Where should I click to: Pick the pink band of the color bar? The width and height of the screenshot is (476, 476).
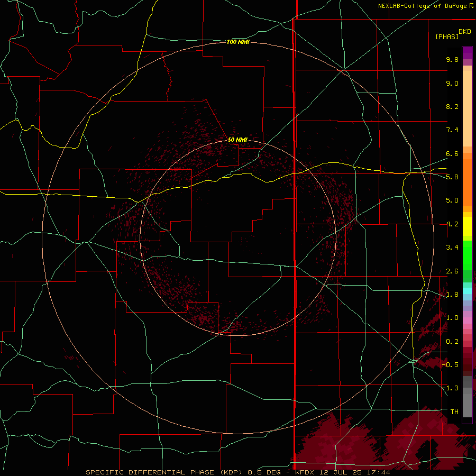tap(467, 321)
